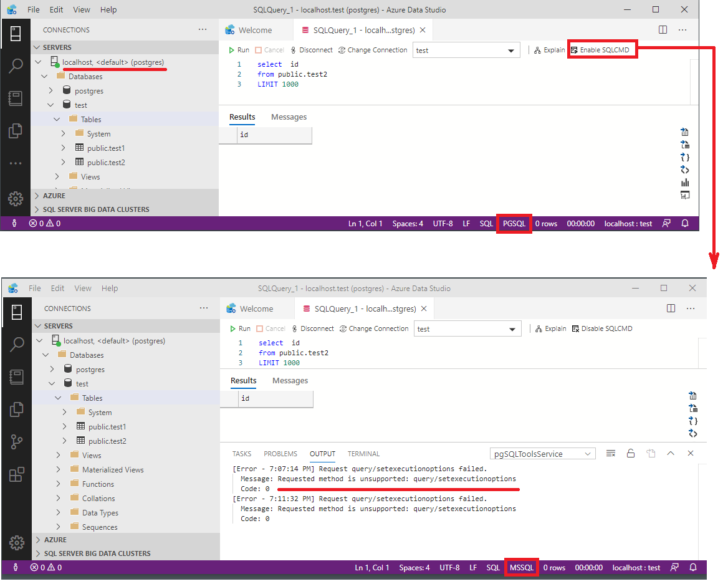The height and width of the screenshot is (584, 728).
Task: Open log file icon in bottom window output panel
Action: point(651,454)
